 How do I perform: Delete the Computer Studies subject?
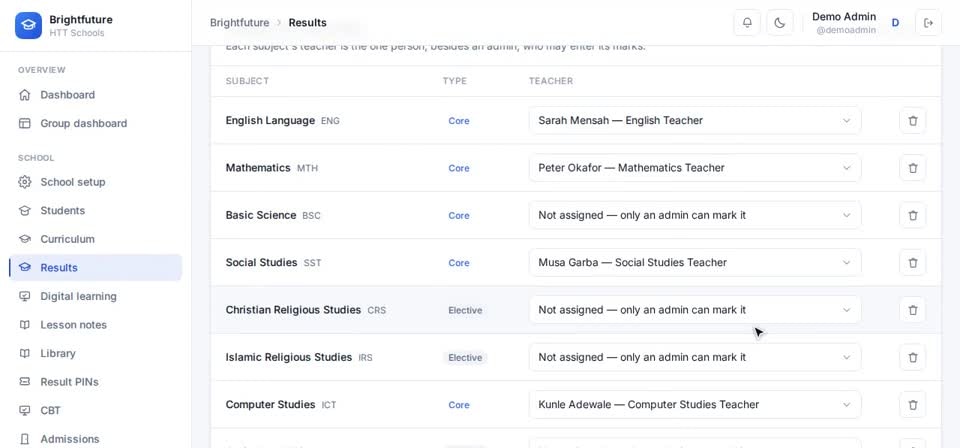(912, 405)
